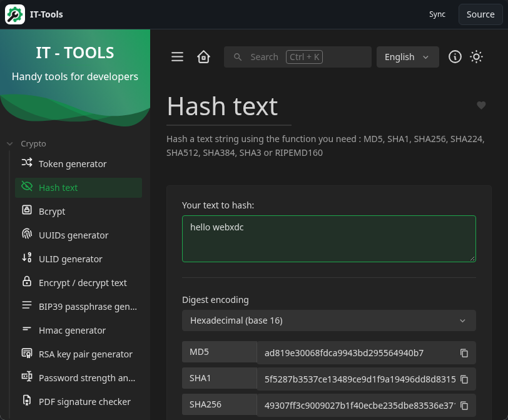Screen dimensions: 508x420
Task: Click the PDF signature checker file icon
Action: [27, 400]
